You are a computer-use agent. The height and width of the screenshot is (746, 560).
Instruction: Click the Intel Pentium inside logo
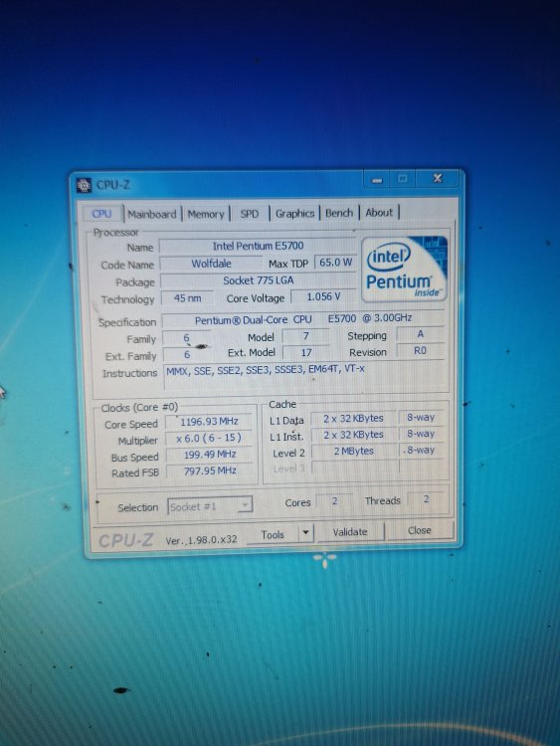point(405,269)
